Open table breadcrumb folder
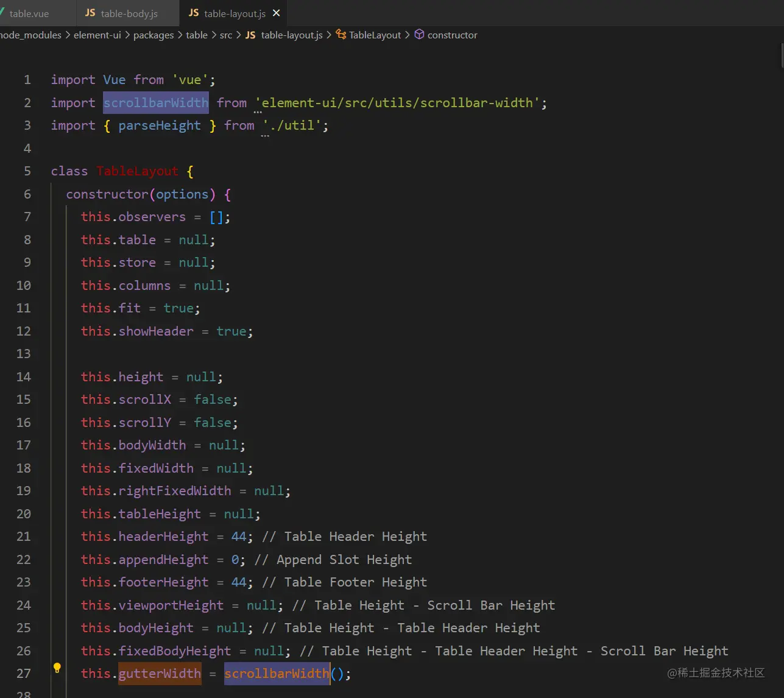 tap(197, 35)
